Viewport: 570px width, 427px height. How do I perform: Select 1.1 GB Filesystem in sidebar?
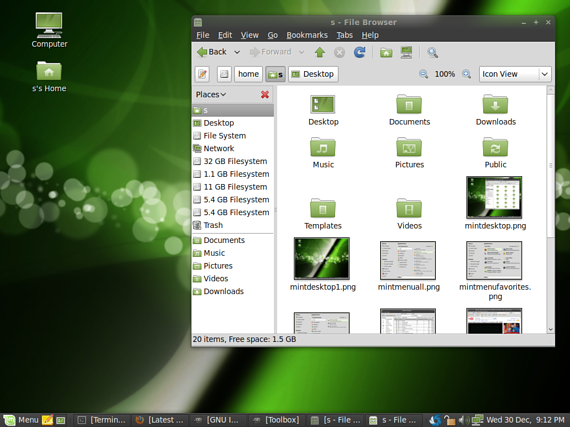[x=233, y=174]
